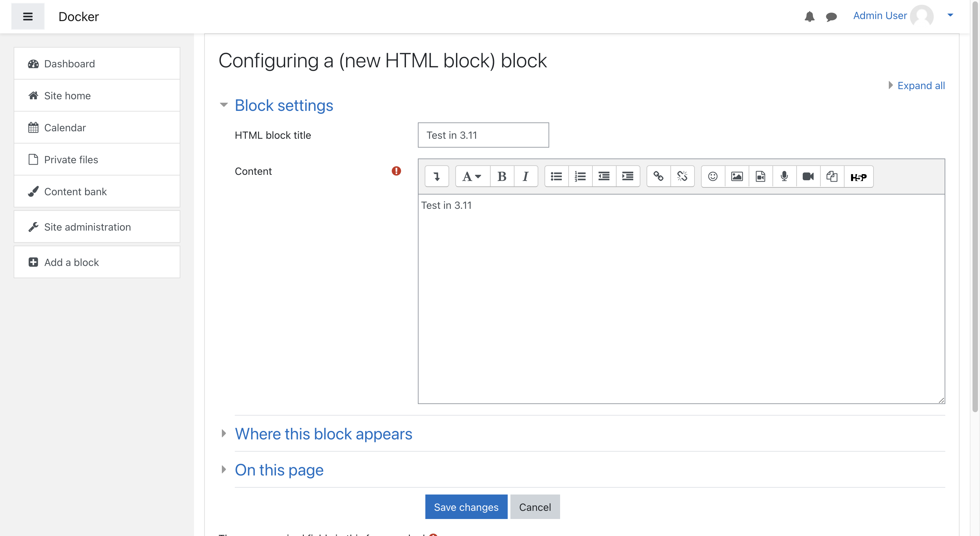Toggle the side navigation hamburger menu

click(x=28, y=16)
